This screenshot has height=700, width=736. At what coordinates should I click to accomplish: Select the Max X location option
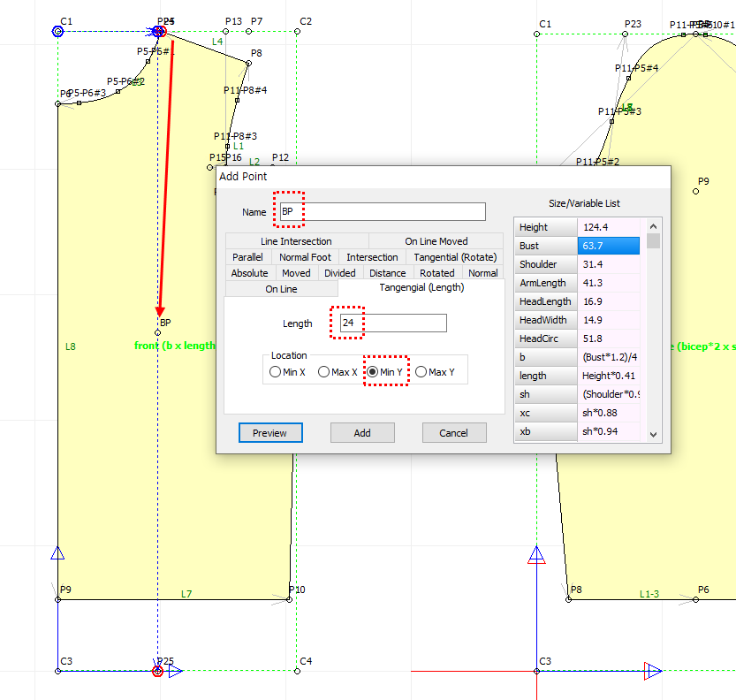coord(338,372)
